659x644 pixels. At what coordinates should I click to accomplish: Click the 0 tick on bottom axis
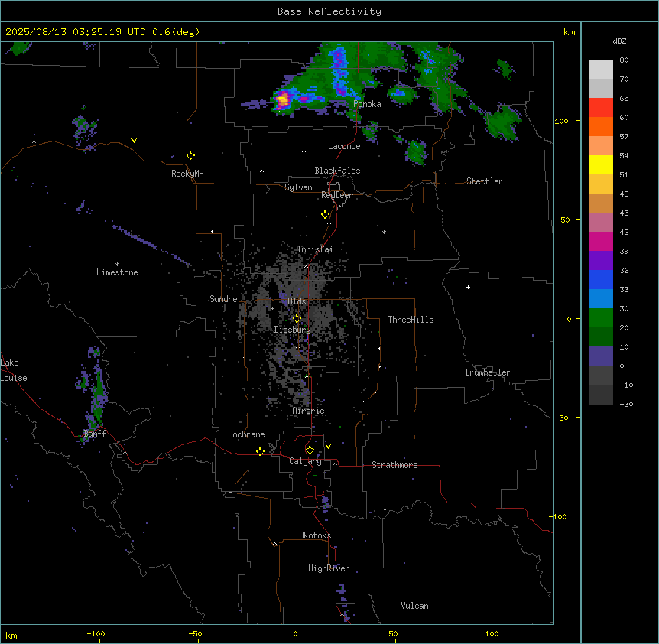[x=295, y=633]
